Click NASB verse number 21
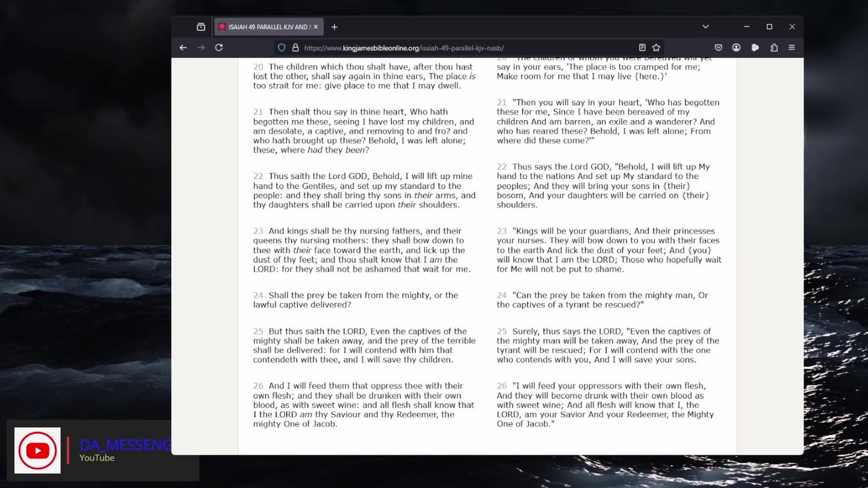Image resolution: width=868 pixels, height=488 pixels. pos(502,102)
